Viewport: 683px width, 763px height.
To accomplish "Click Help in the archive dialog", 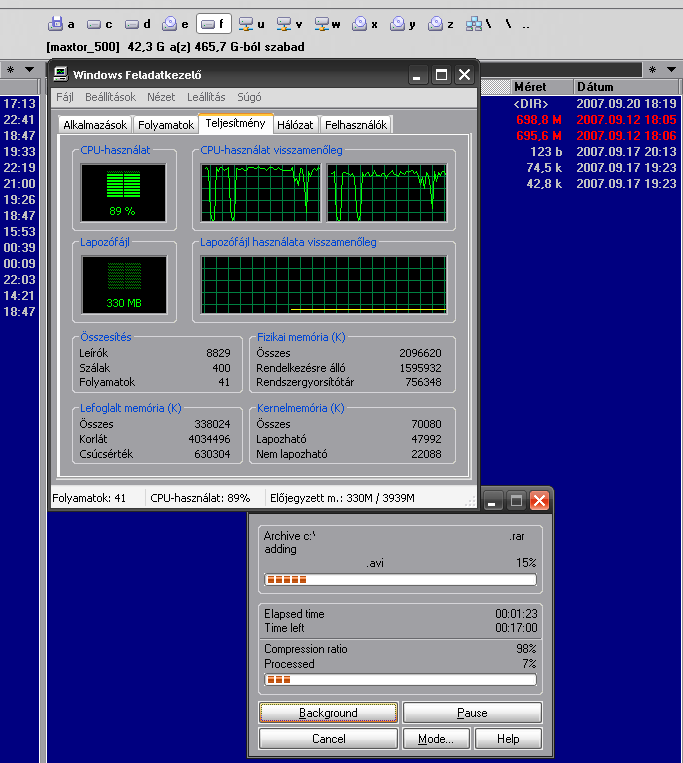I will [x=508, y=739].
